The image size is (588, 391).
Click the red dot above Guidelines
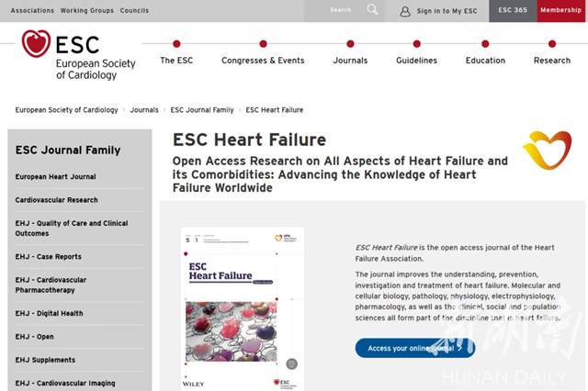(416, 43)
